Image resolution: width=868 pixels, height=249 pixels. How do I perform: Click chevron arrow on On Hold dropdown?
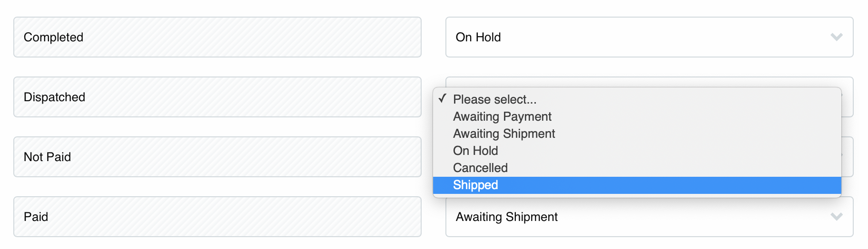coord(836,37)
